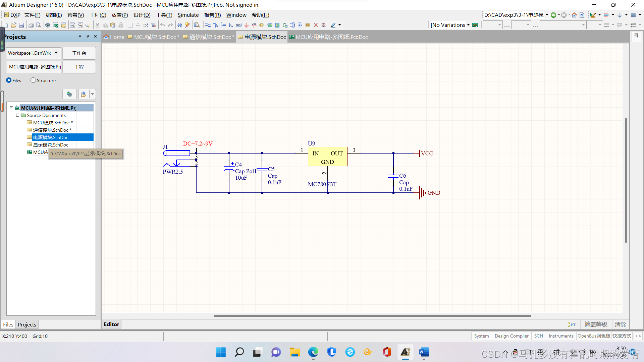Click the Place Wire tool icon
644x362 pixels.
click(x=208, y=25)
